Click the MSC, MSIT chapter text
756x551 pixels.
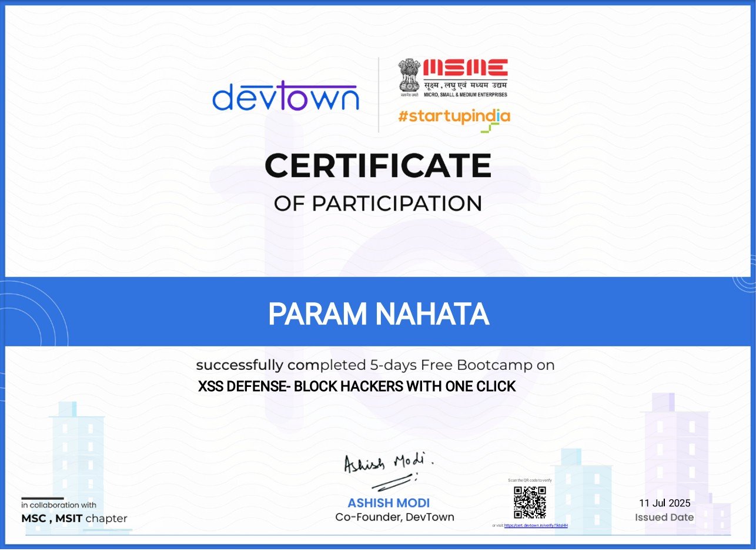(x=74, y=519)
